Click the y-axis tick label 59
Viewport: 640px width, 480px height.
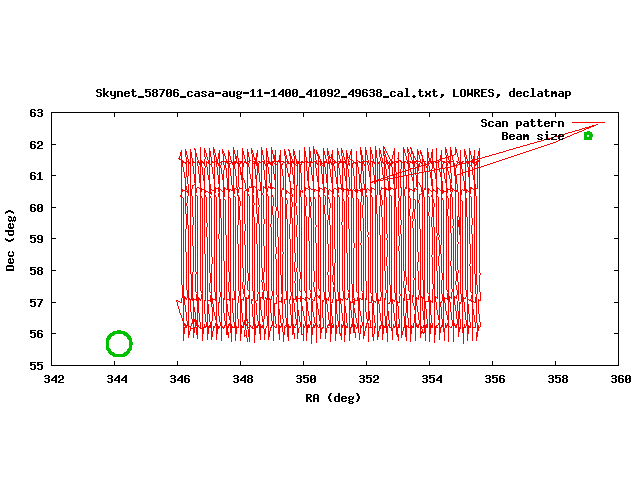36,239
